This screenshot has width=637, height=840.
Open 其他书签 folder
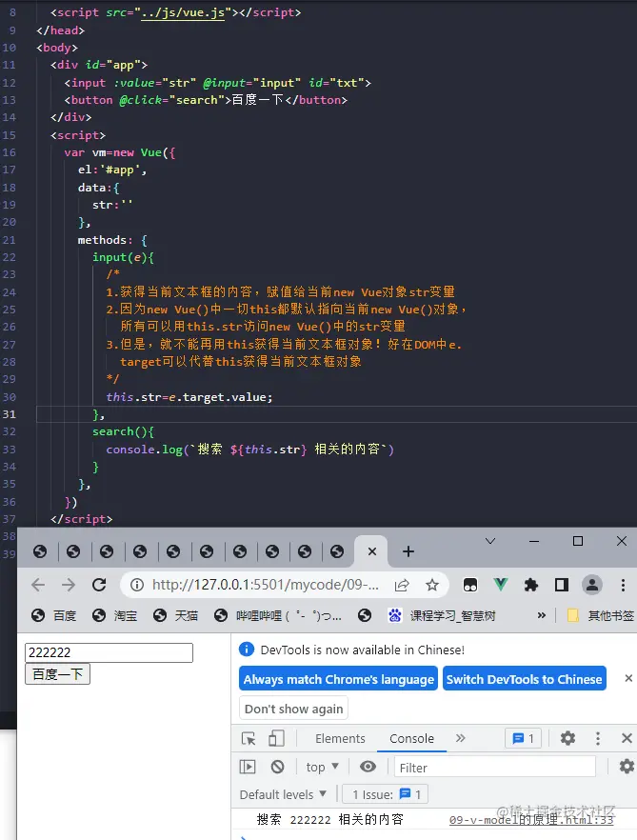click(601, 615)
